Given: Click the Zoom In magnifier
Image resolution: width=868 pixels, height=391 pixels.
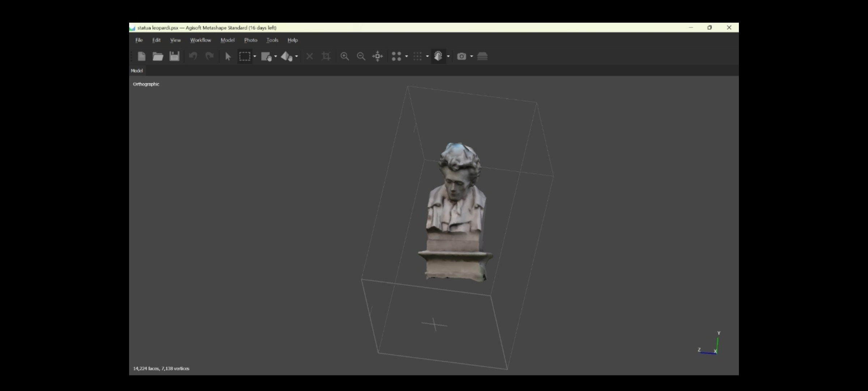Looking at the screenshot, I should point(345,56).
